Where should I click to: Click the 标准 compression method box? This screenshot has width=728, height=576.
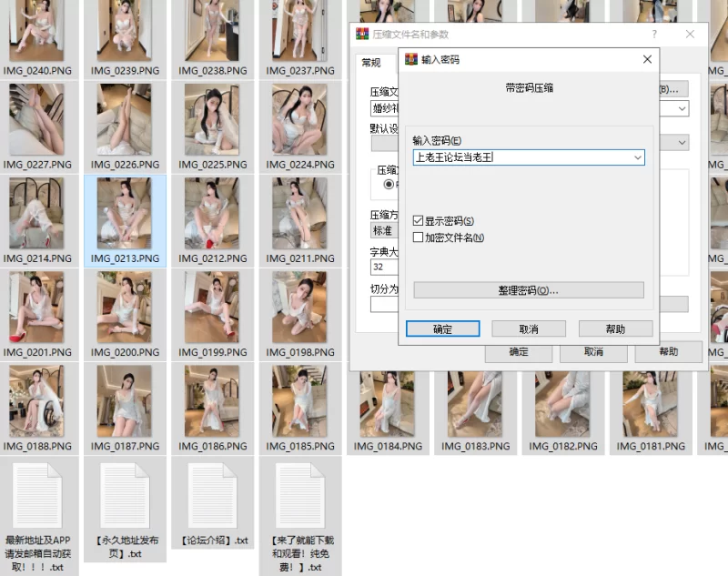384,231
